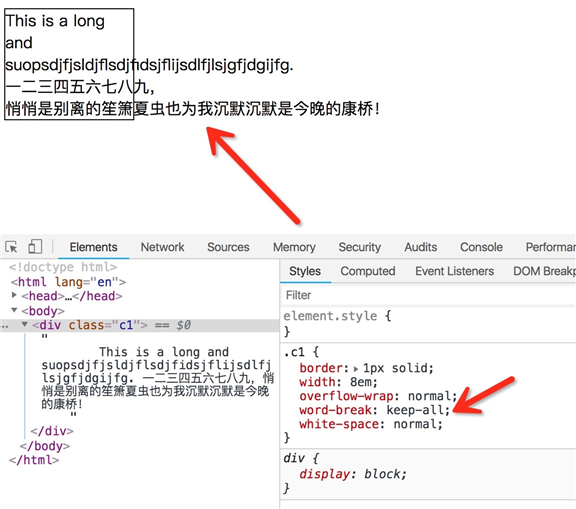The width and height of the screenshot is (576, 509).
Task: Collapse the body element node
Action: pos(14,310)
